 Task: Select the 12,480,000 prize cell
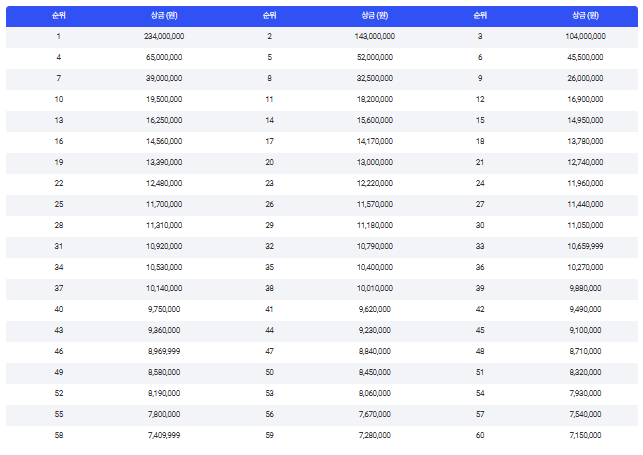coord(164,183)
